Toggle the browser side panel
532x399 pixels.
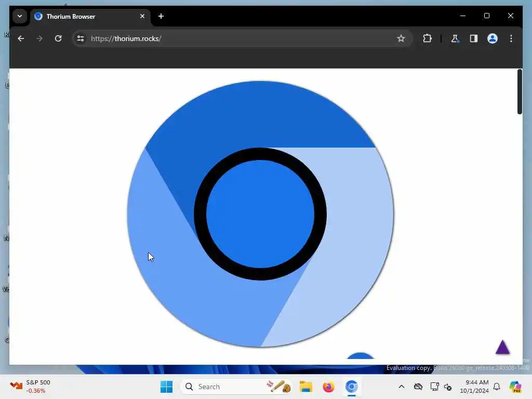(x=474, y=38)
